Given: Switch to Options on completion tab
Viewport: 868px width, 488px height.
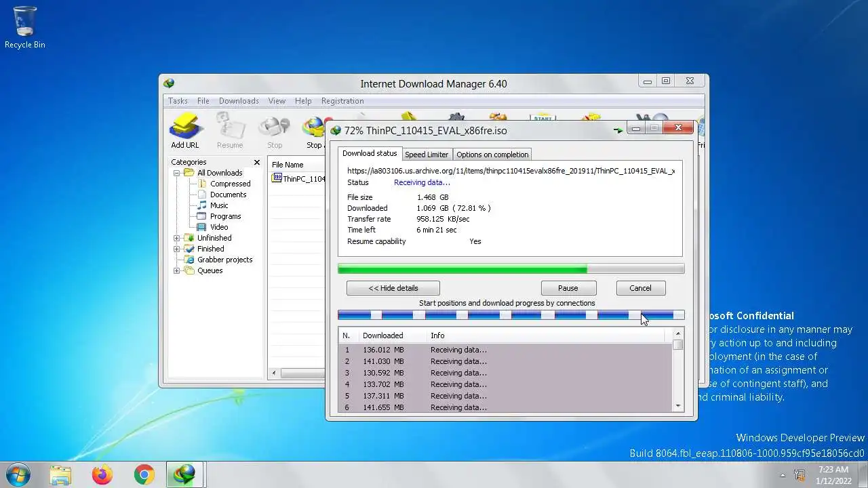Looking at the screenshot, I should 492,155.
